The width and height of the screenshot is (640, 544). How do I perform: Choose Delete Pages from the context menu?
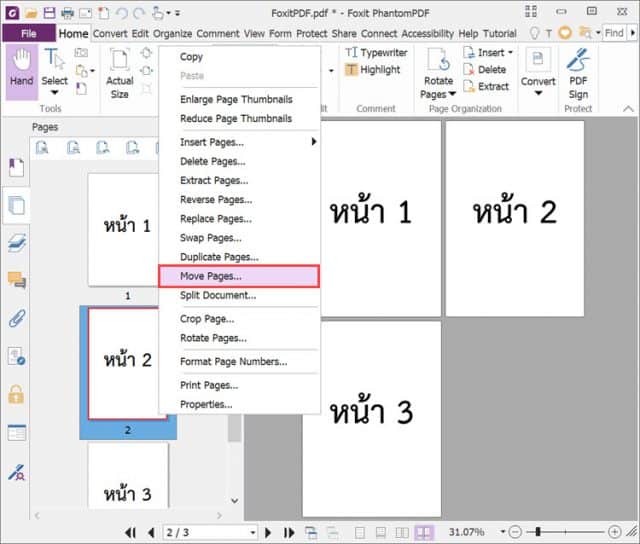click(212, 162)
